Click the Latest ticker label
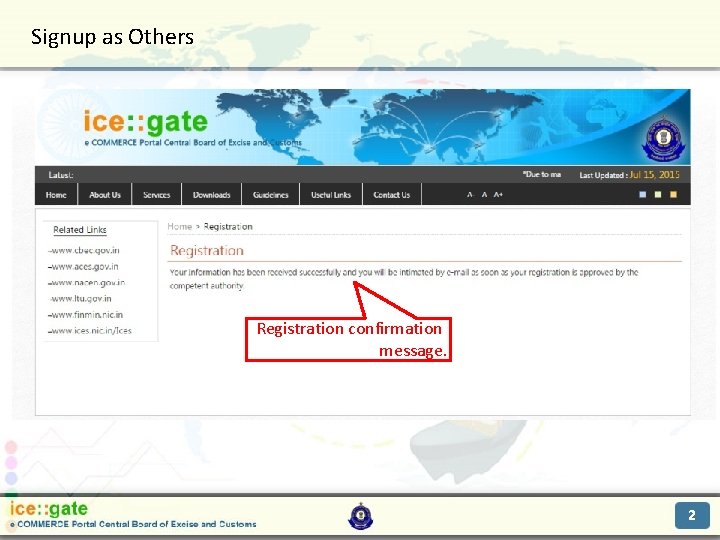Image resolution: width=720 pixels, height=540 pixels. [61, 175]
